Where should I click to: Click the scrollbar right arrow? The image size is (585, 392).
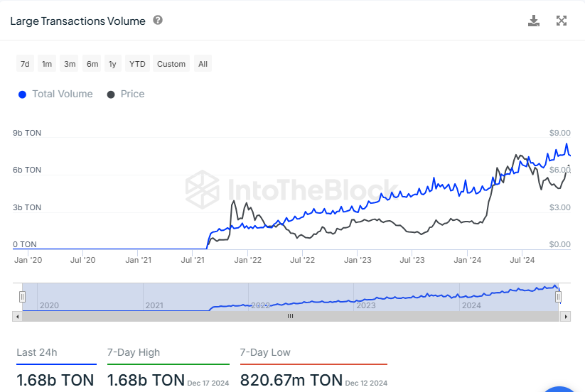[565, 317]
